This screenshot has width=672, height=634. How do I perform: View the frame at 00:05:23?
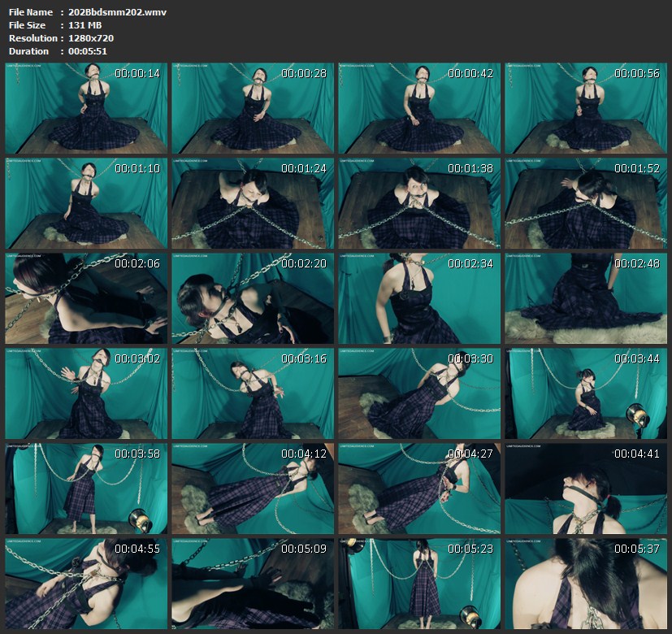click(x=419, y=584)
